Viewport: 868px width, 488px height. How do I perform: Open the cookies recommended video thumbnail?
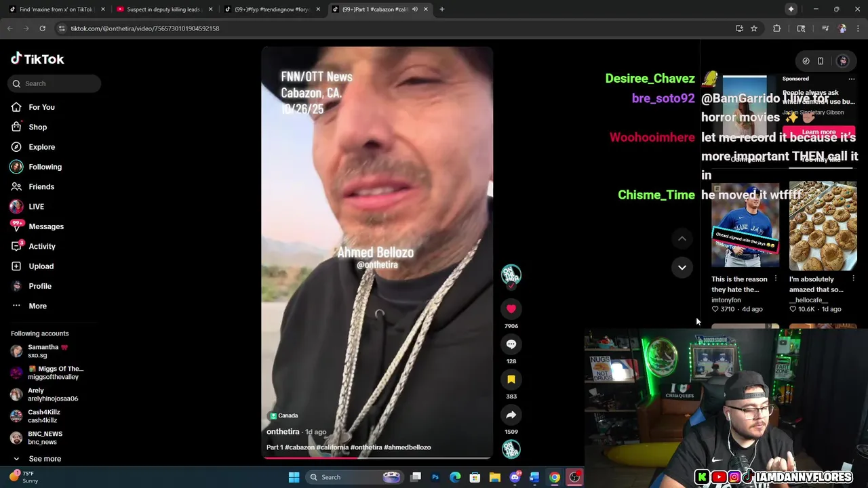tap(823, 225)
